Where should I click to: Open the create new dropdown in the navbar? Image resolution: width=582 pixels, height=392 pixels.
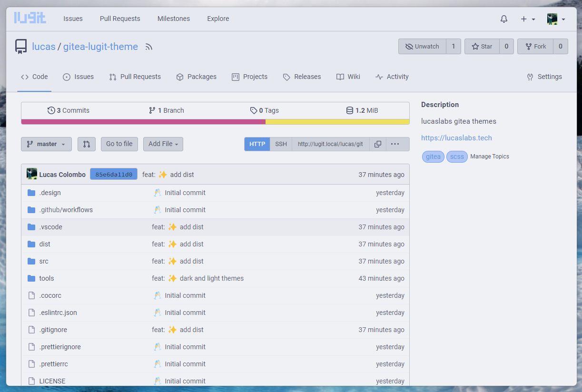526,19
